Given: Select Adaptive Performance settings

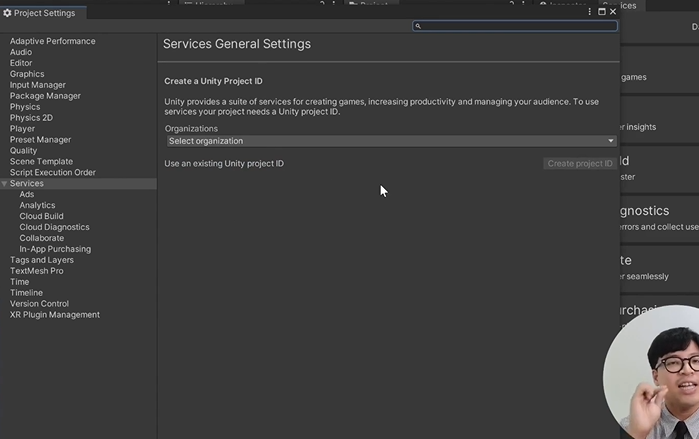Looking at the screenshot, I should 53,41.
